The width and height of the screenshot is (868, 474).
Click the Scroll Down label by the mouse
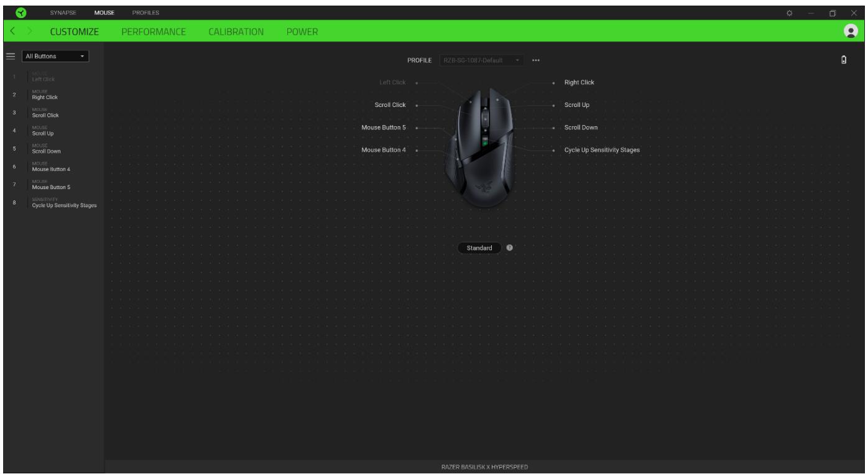(x=581, y=127)
